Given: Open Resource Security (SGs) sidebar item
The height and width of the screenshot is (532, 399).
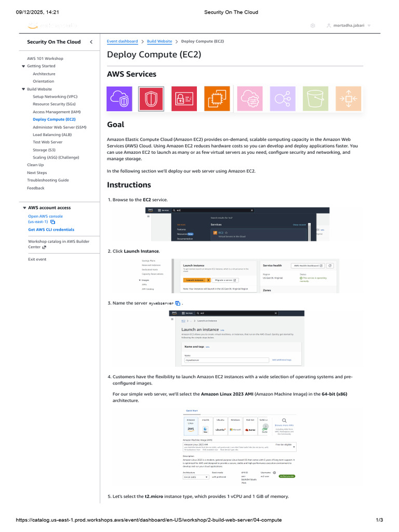Looking at the screenshot, I should pyautogui.click(x=54, y=104).
